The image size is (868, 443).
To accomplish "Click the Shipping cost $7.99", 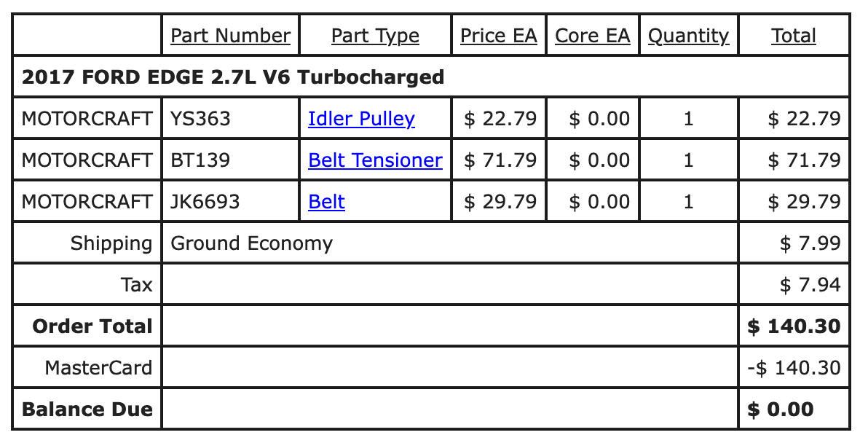I will tap(810, 243).
